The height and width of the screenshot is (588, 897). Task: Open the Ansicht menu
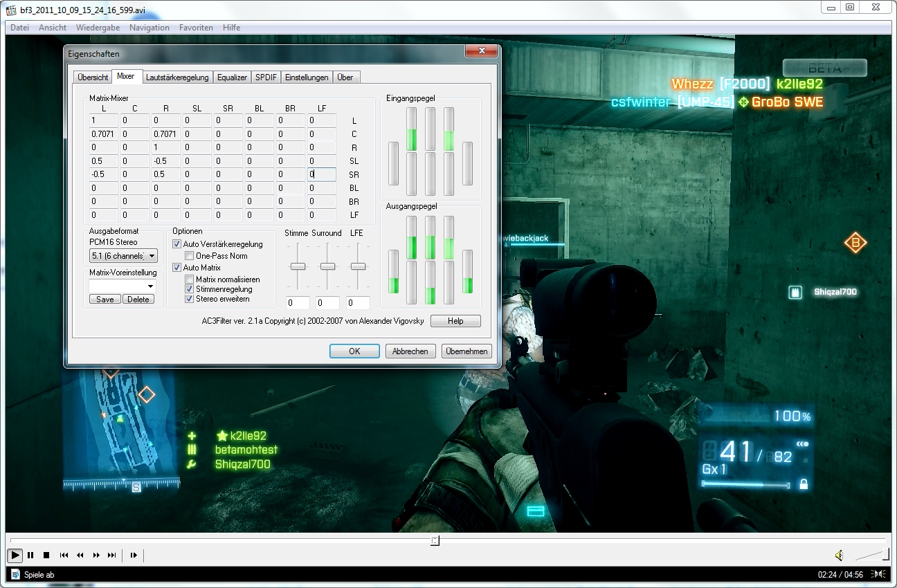tap(53, 28)
